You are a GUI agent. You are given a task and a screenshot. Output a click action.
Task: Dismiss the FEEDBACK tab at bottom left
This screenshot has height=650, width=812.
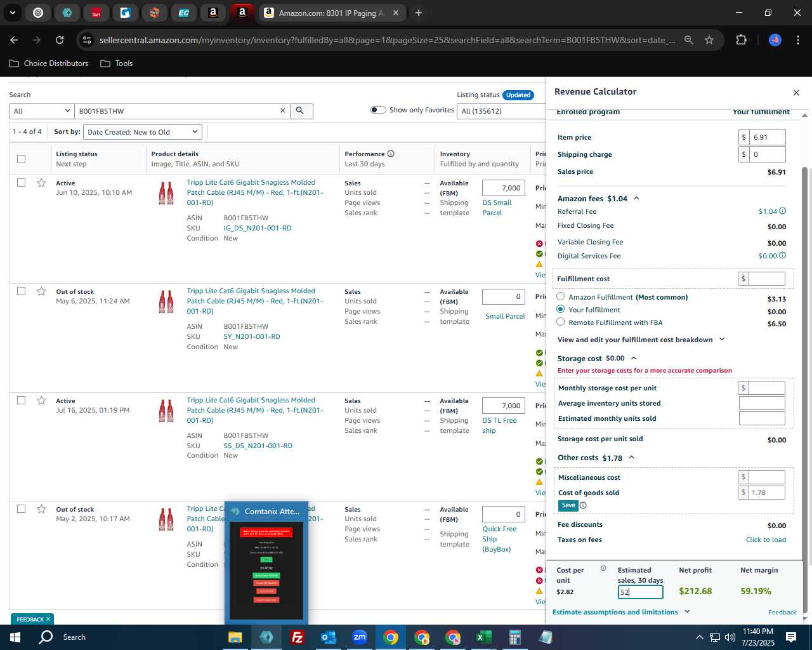coord(48,619)
